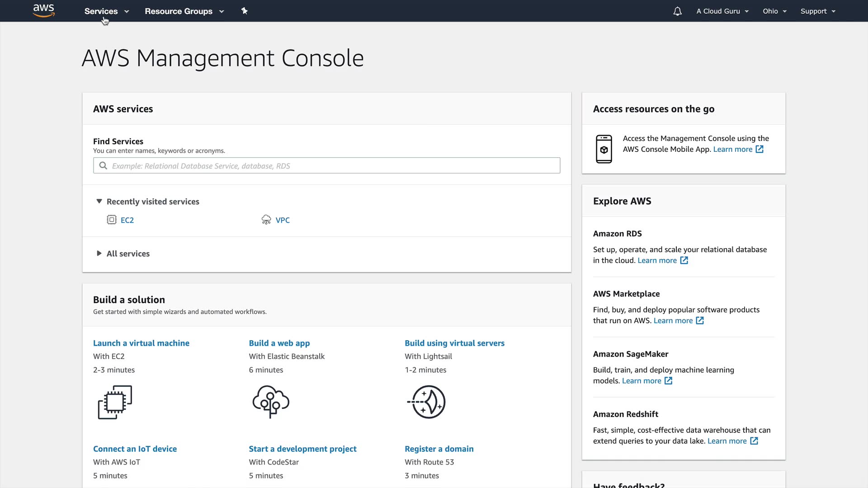Click the virtual machine illustration icon

coord(115,402)
